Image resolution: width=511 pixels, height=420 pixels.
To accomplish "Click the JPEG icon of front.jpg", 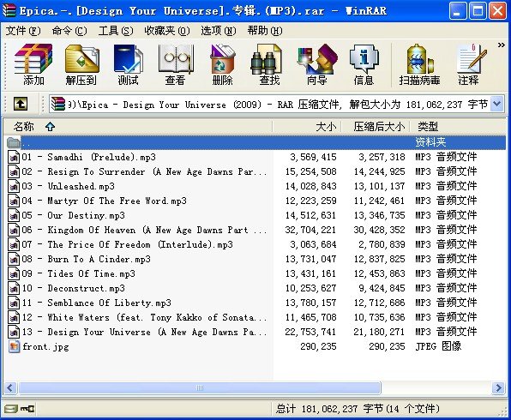I will [14, 346].
